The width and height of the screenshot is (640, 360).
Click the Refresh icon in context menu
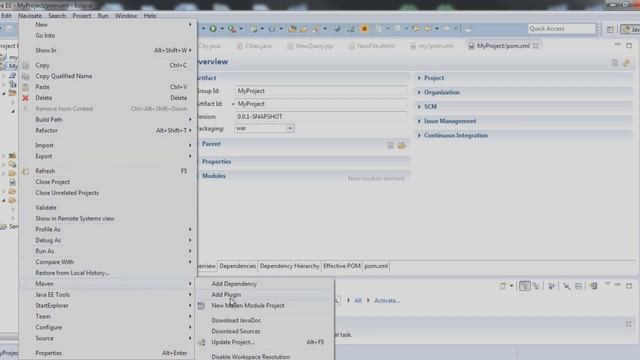pos(25,171)
